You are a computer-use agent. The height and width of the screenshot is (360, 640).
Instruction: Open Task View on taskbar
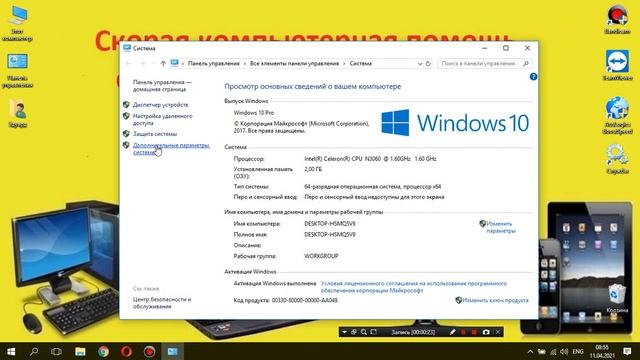pos(56,351)
